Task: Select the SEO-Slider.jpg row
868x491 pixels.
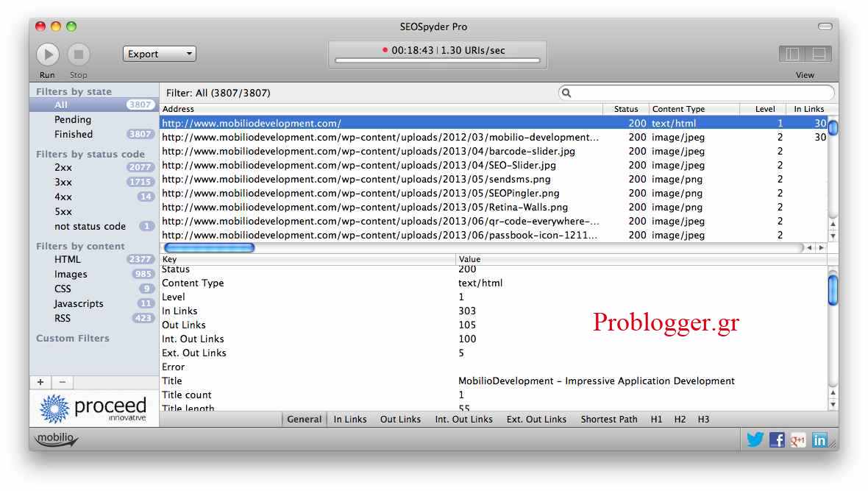Action: [494, 165]
